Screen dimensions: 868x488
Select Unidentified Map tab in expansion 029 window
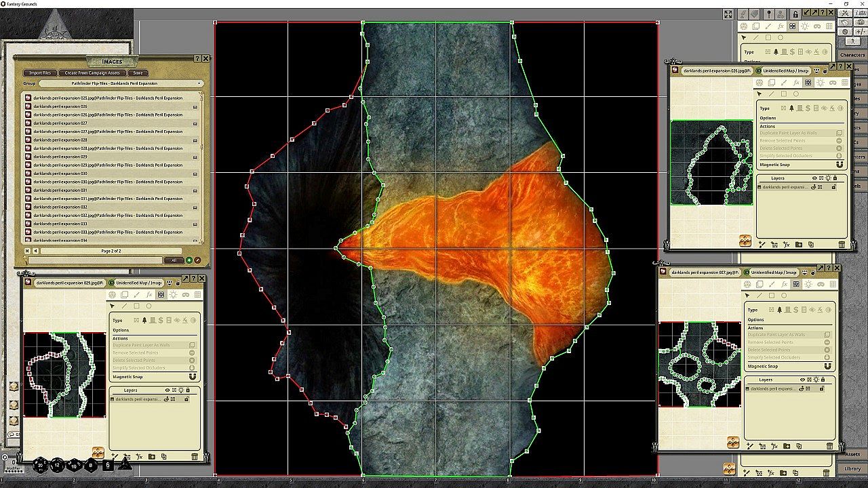click(138, 283)
